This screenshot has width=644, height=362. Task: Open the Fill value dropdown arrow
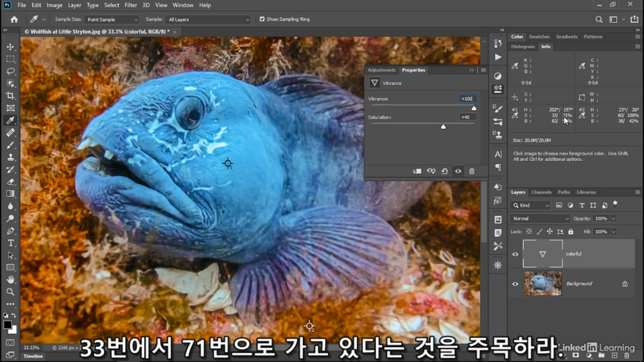613,232
